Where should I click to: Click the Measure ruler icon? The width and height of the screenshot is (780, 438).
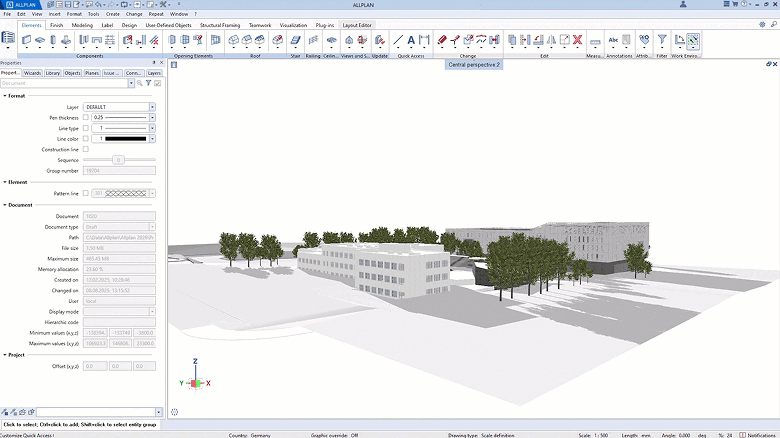point(595,41)
